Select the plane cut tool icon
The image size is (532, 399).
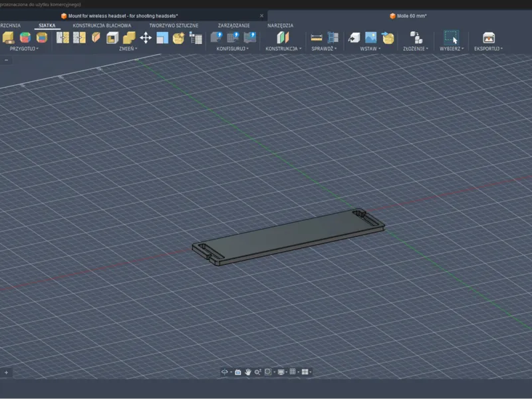[96, 38]
